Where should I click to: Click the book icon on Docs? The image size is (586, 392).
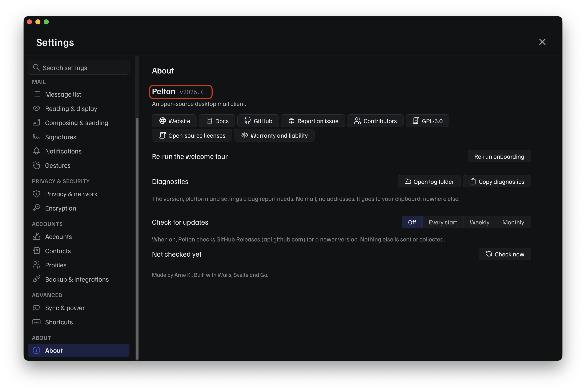[209, 121]
